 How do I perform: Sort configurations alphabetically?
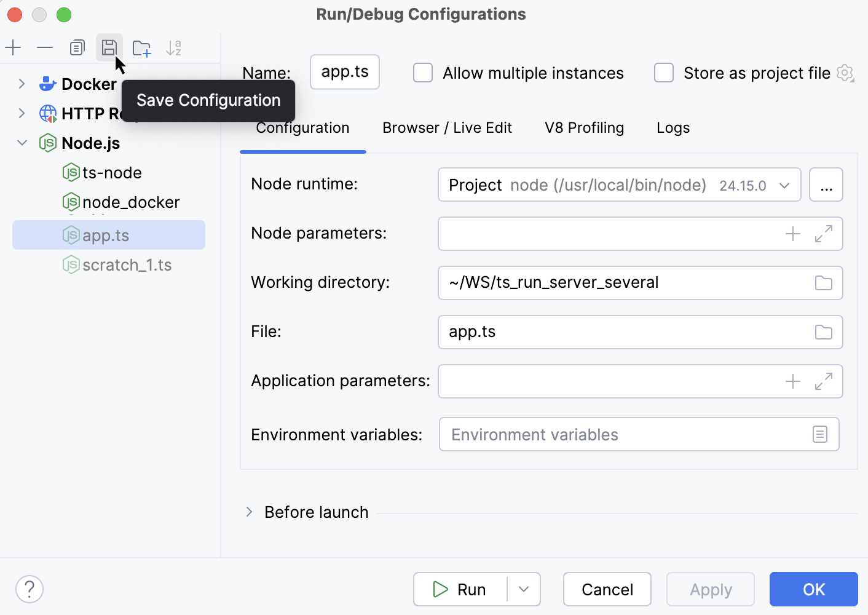(x=174, y=47)
